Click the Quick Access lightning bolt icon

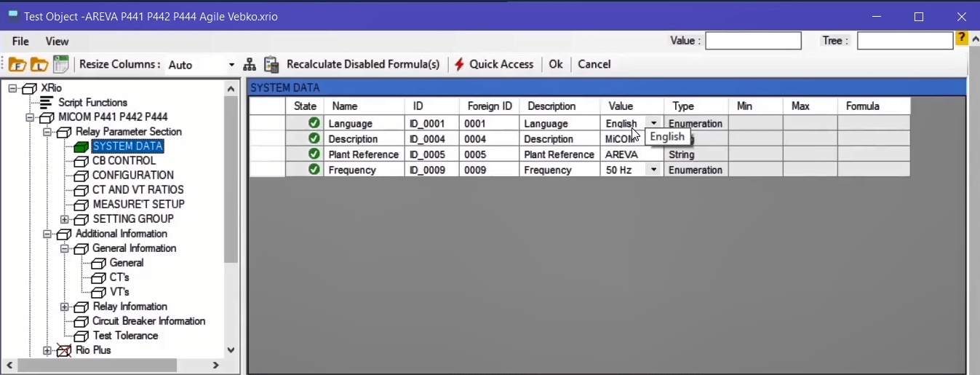point(459,64)
